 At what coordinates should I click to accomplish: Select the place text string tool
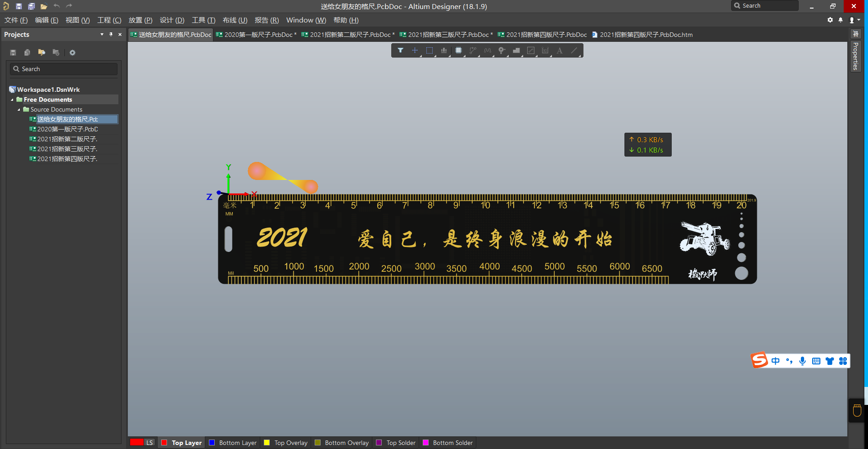pyautogui.click(x=560, y=50)
